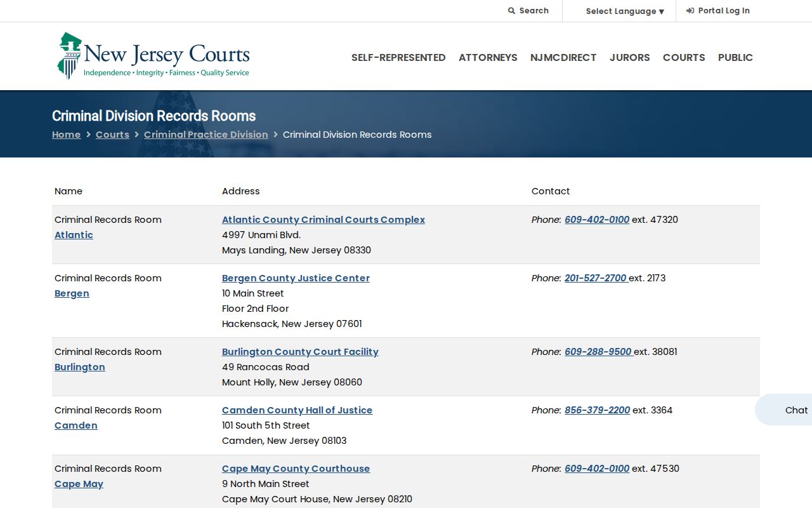Call Cape May phone 609-402-0100 ext. 47530
Screen dimensions: 812x508
tap(597, 469)
